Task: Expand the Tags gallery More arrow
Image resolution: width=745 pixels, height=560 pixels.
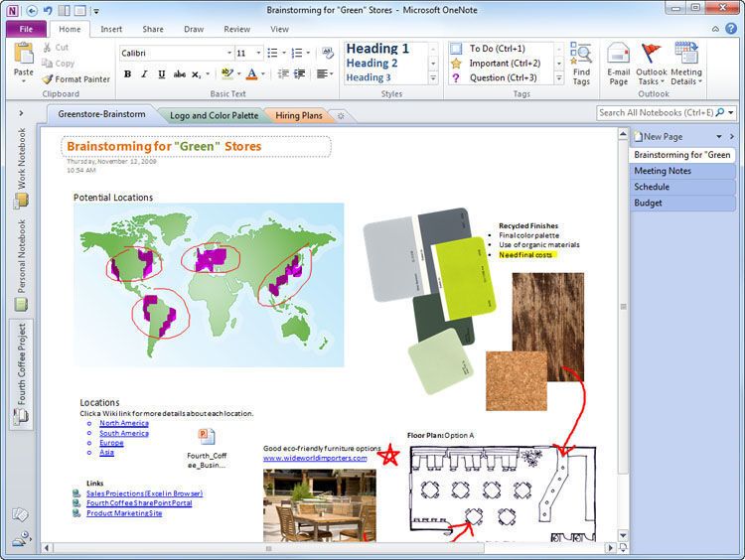Action: tap(559, 77)
